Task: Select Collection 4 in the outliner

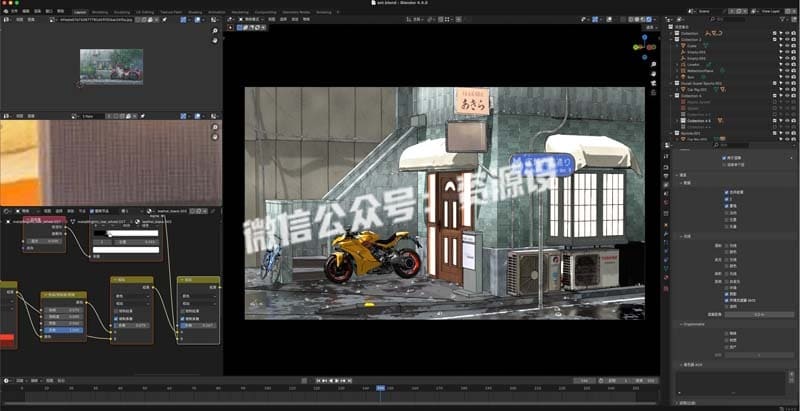Action: click(691, 95)
